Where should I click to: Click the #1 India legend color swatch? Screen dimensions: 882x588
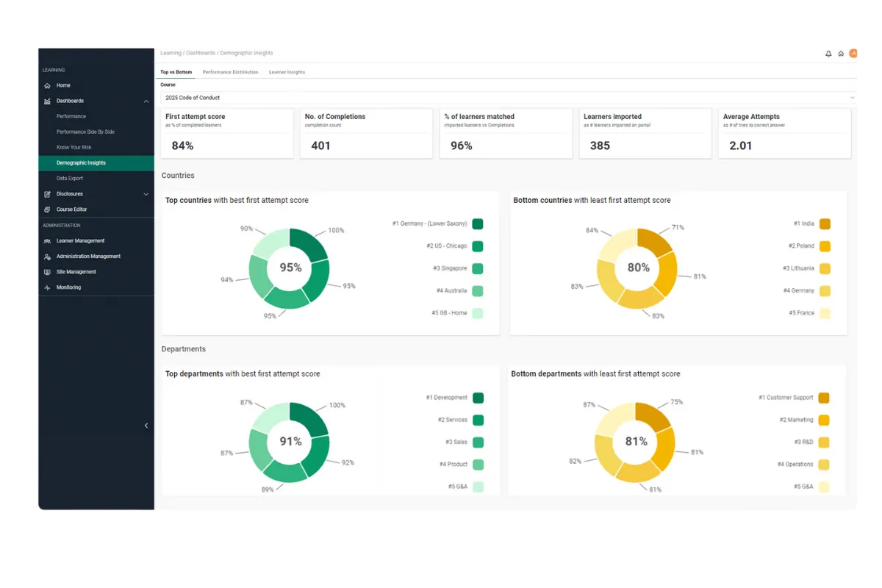[825, 224]
